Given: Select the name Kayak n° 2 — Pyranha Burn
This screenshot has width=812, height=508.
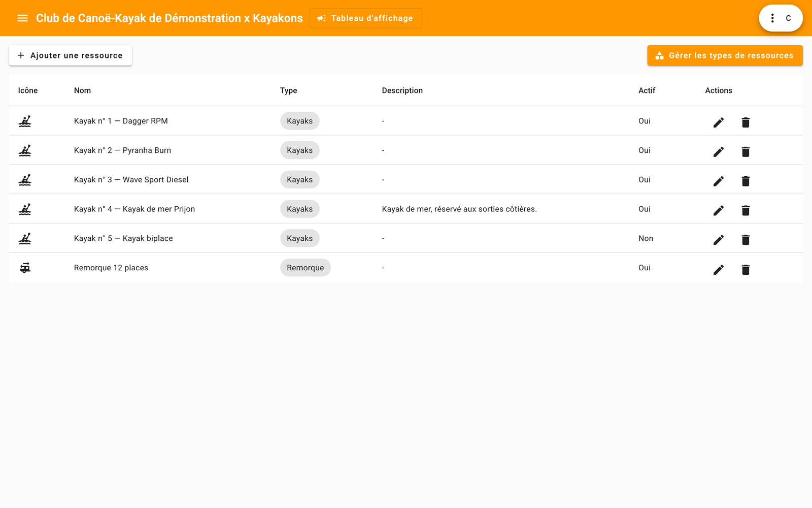Looking at the screenshot, I should coord(122,150).
